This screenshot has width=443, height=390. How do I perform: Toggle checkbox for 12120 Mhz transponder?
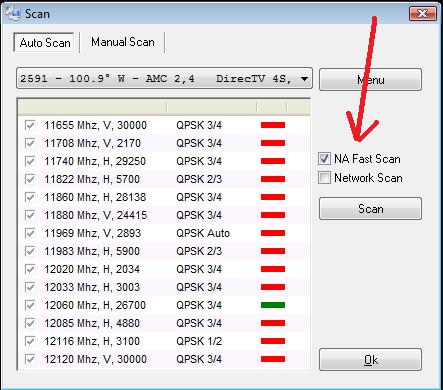[x=30, y=359]
